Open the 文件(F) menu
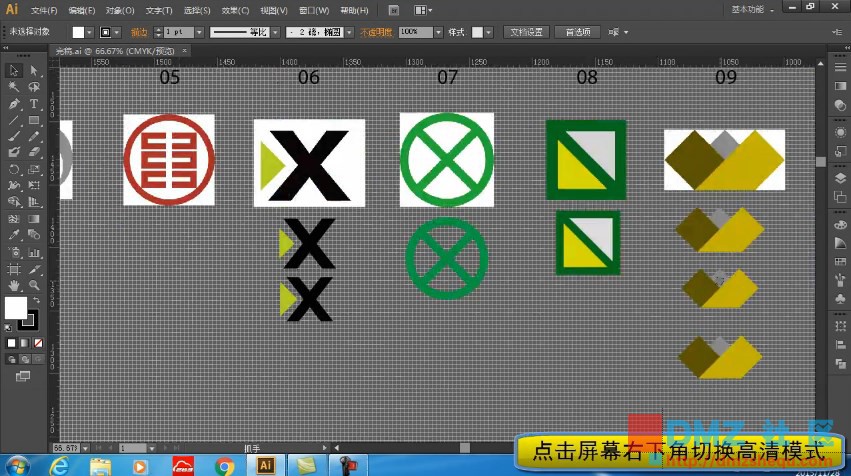 pos(44,10)
